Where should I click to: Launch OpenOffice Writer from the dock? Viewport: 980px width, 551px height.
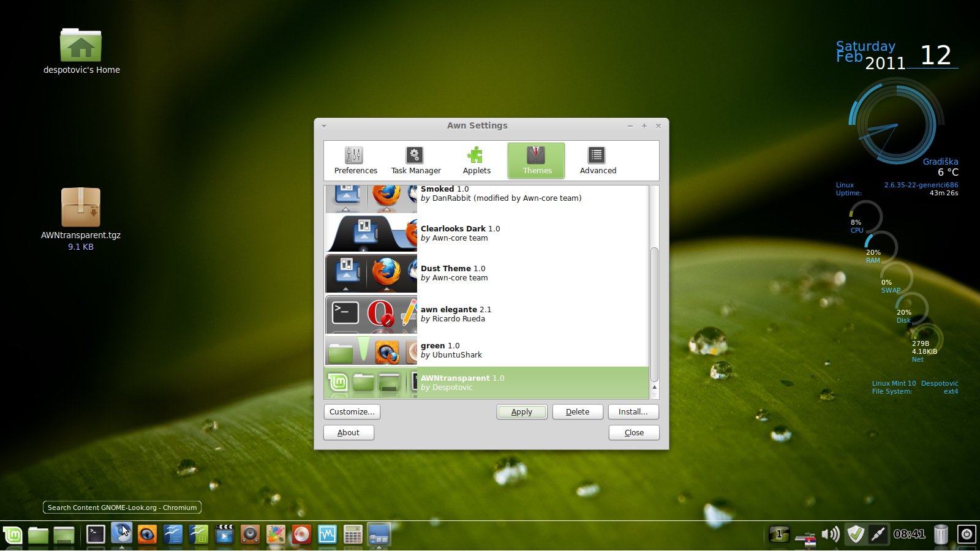(173, 534)
